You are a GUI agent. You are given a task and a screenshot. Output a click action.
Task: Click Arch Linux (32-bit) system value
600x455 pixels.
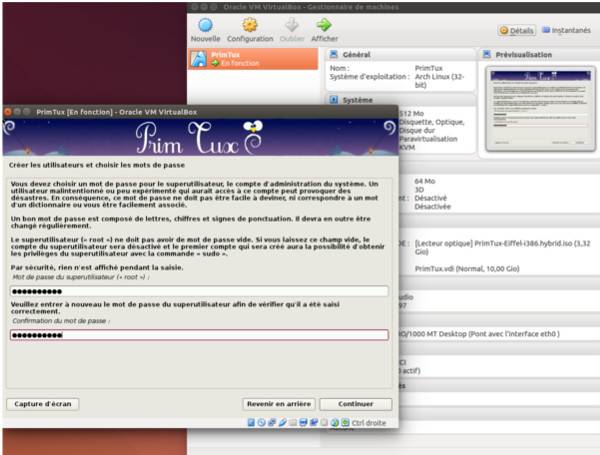pyautogui.click(x=439, y=81)
